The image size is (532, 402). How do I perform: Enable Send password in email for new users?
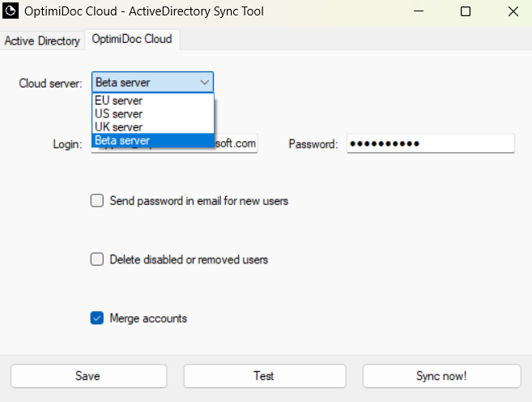click(x=97, y=201)
